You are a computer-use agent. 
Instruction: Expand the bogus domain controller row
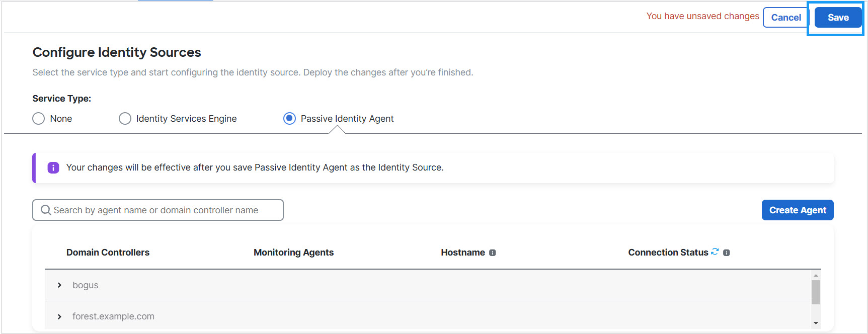tap(59, 285)
